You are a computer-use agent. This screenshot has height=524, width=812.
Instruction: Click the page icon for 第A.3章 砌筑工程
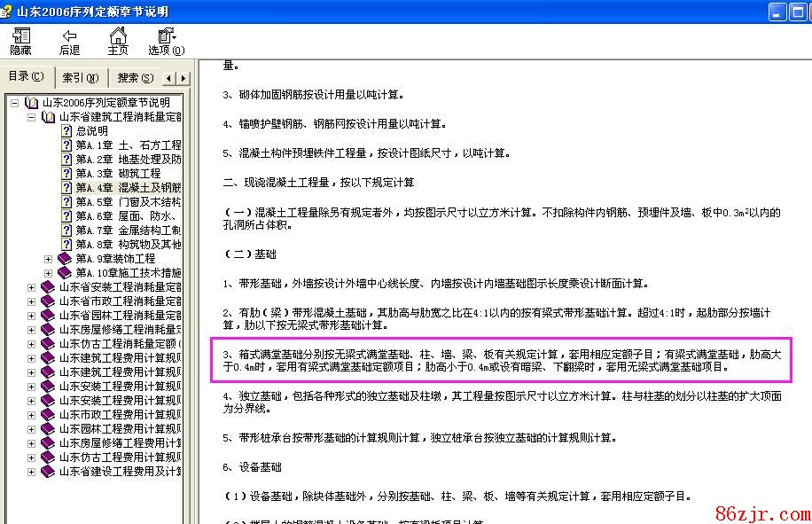66,174
